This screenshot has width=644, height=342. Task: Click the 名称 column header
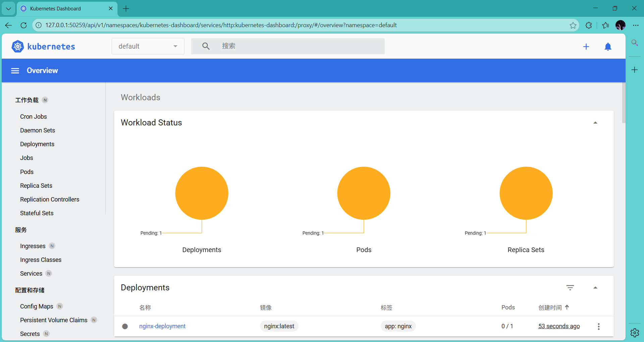145,307
